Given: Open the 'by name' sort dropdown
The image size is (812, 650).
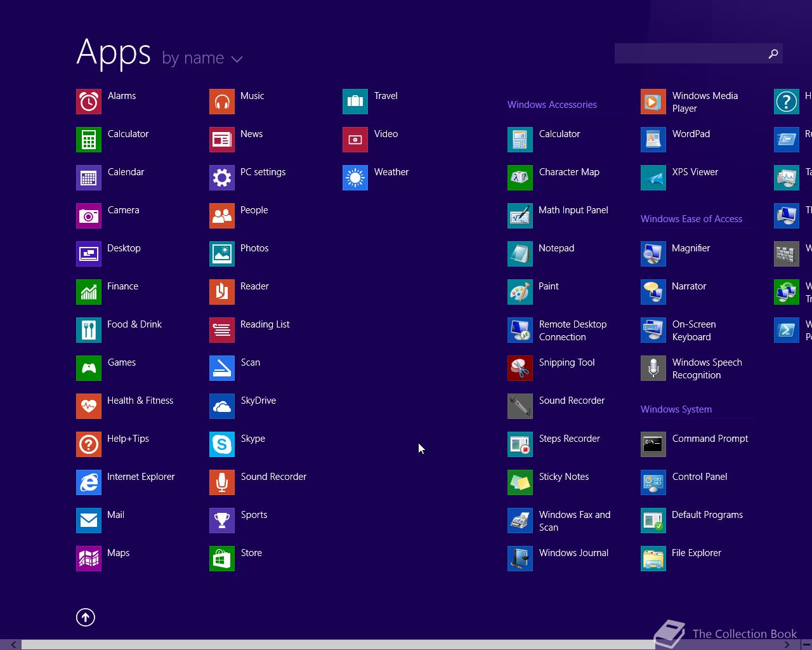Looking at the screenshot, I should pyautogui.click(x=202, y=58).
